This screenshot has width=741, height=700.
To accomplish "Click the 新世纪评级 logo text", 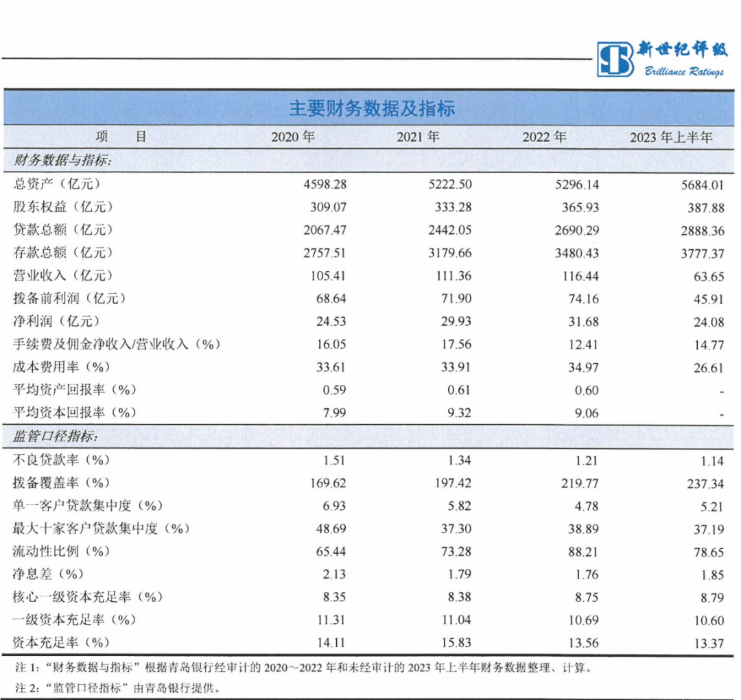I will tap(683, 49).
